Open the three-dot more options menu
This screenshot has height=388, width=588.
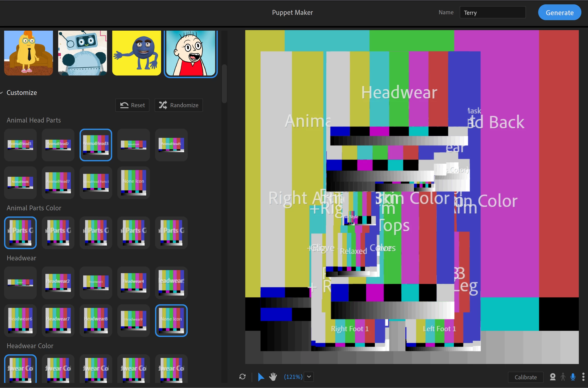[583, 377]
